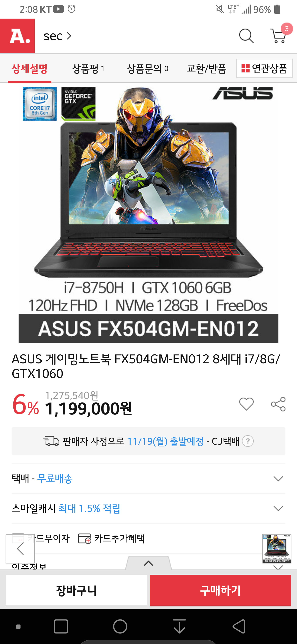
Task: Tap the Android home circle button
Action: pos(120,626)
